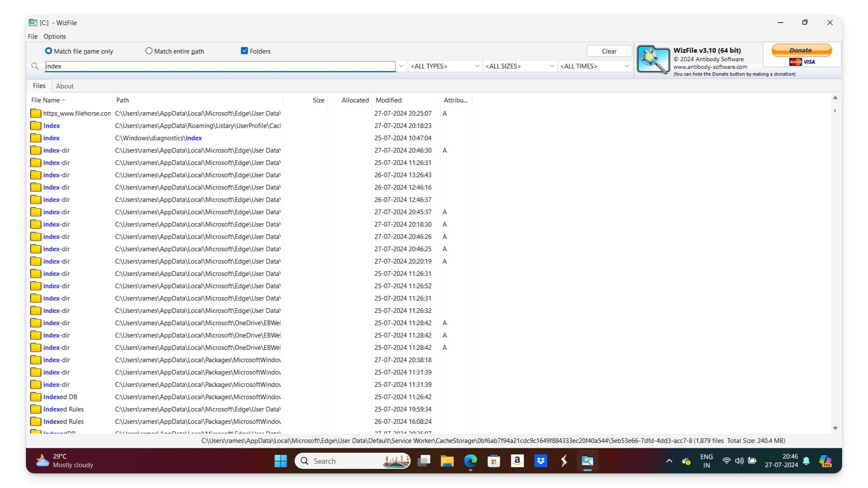Switch to the About tab

point(65,86)
